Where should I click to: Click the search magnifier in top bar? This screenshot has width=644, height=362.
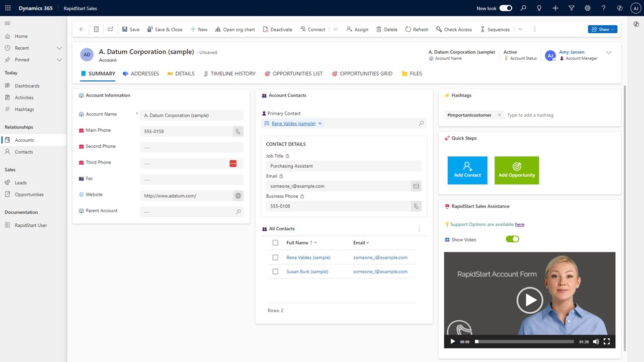tap(523, 8)
